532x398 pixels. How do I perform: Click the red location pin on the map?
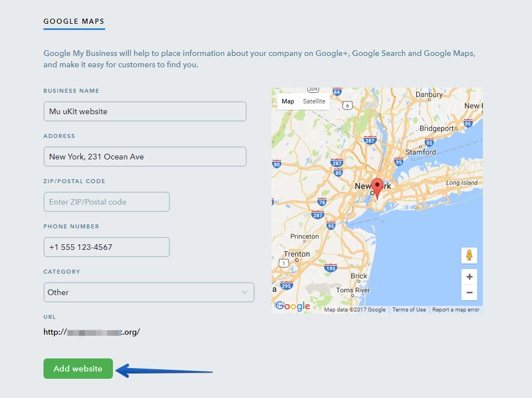(377, 188)
